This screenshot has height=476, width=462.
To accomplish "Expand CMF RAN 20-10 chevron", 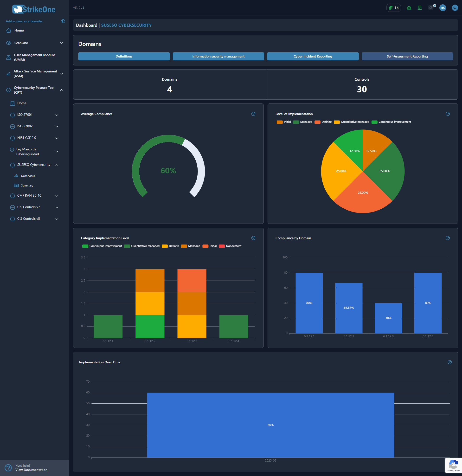I will (x=57, y=196).
